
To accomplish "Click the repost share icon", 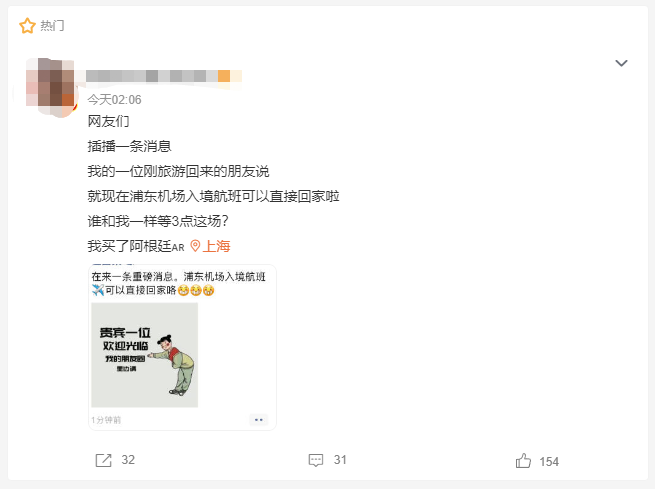I will pyautogui.click(x=104, y=460).
